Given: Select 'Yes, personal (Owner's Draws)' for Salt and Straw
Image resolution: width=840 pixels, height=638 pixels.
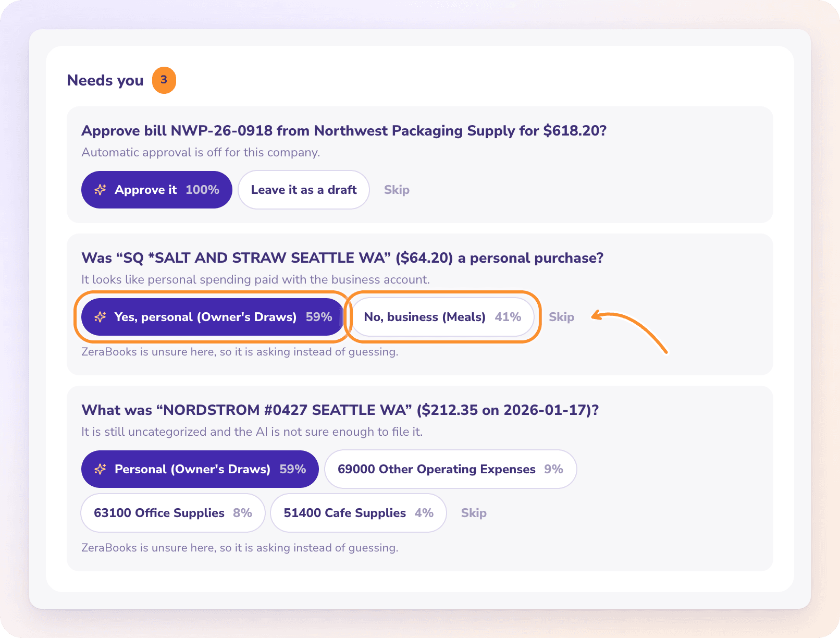Looking at the screenshot, I should tap(213, 317).
